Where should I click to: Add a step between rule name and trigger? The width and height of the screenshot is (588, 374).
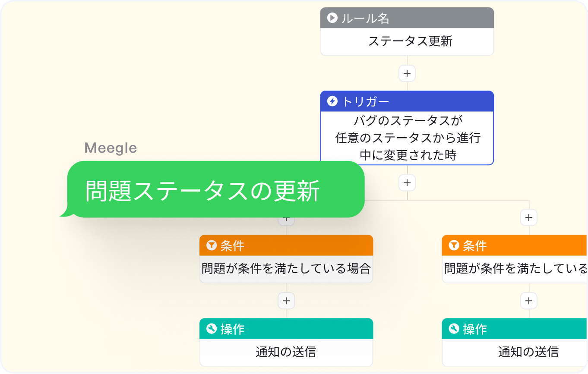point(407,73)
